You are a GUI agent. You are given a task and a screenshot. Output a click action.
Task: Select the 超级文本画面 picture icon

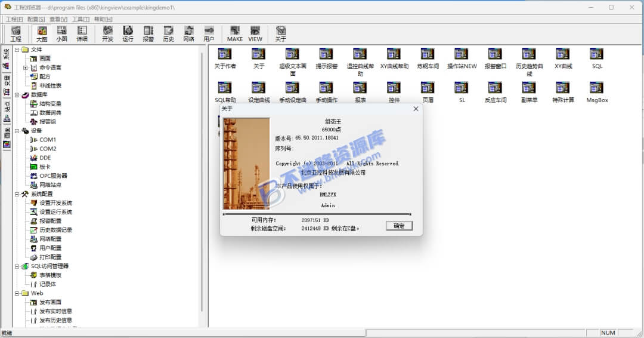pyautogui.click(x=292, y=62)
